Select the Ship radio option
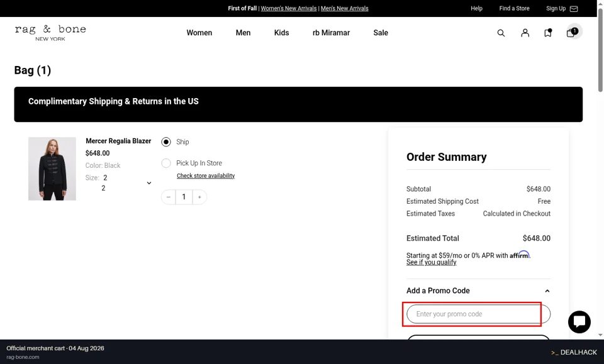 [166, 142]
